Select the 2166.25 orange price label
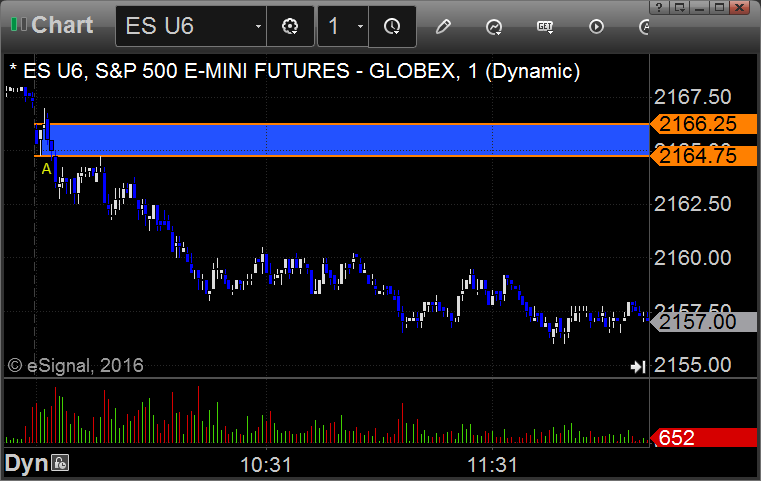 pyautogui.click(x=703, y=124)
